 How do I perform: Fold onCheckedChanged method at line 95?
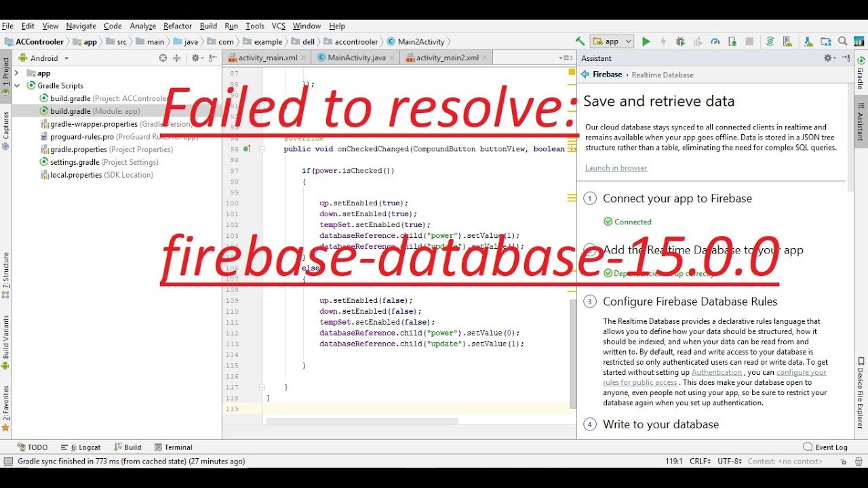coord(262,149)
